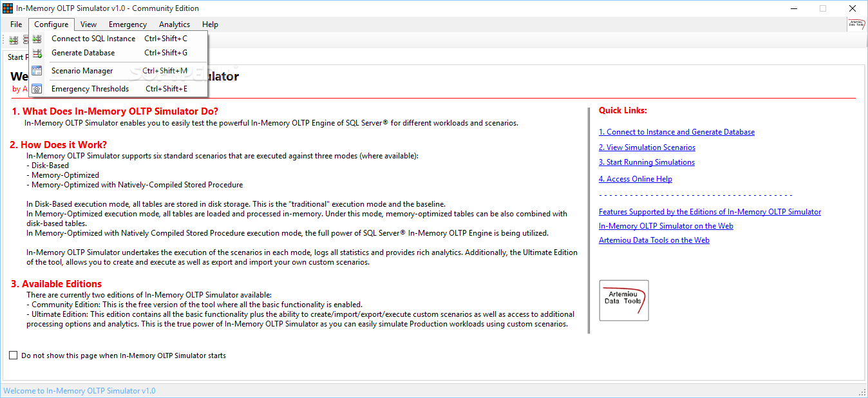Click the '- Disk-Based' list line
The image size is (868, 398).
[x=48, y=166]
